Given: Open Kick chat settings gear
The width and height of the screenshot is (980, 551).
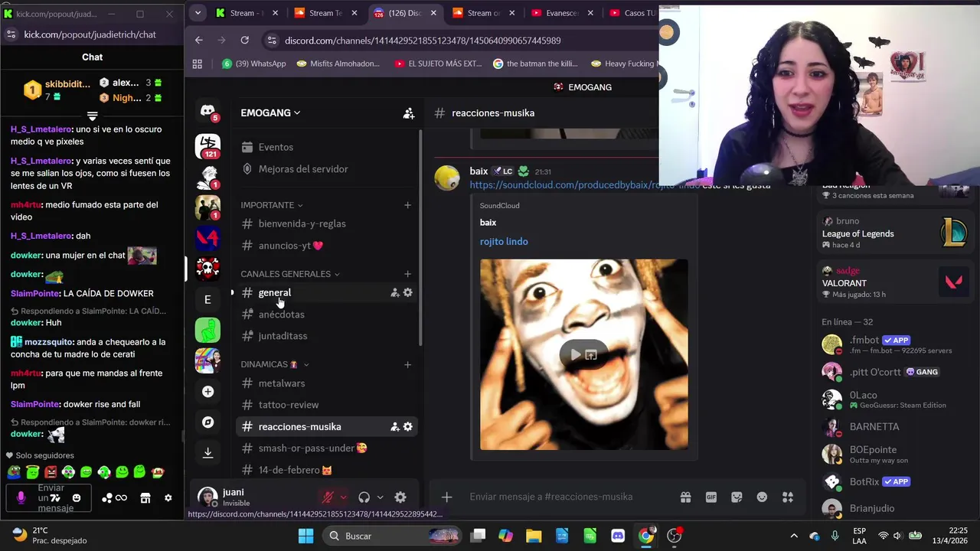Looking at the screenshot, I should pyautogui.click(x=168, y=498).
